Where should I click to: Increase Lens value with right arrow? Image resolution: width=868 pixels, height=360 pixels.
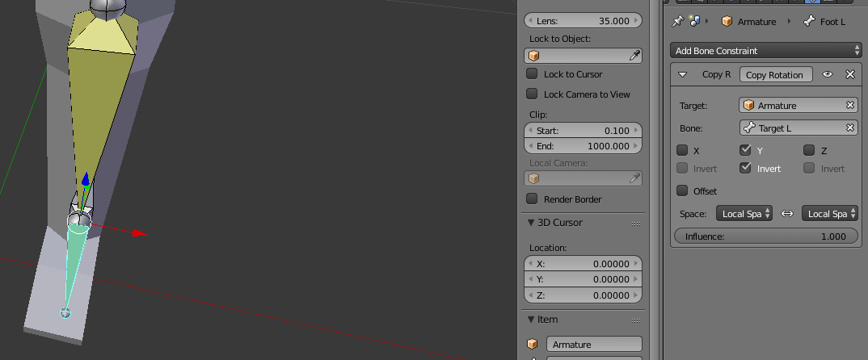point(636,21)
